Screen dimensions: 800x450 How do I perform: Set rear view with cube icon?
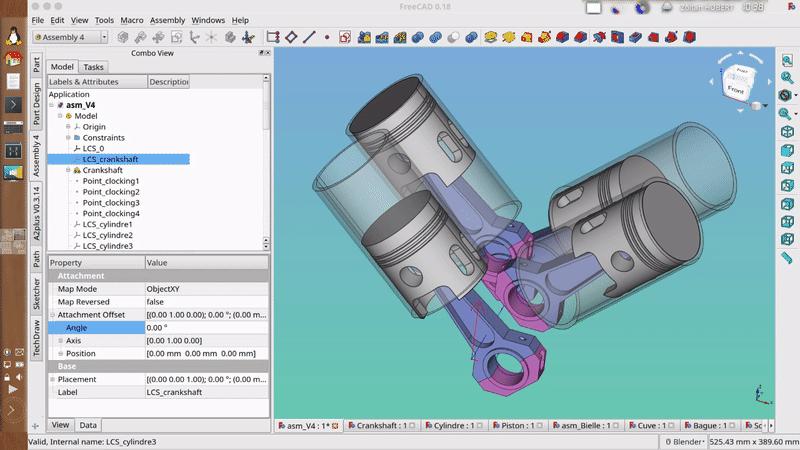[x=787, y=204]
